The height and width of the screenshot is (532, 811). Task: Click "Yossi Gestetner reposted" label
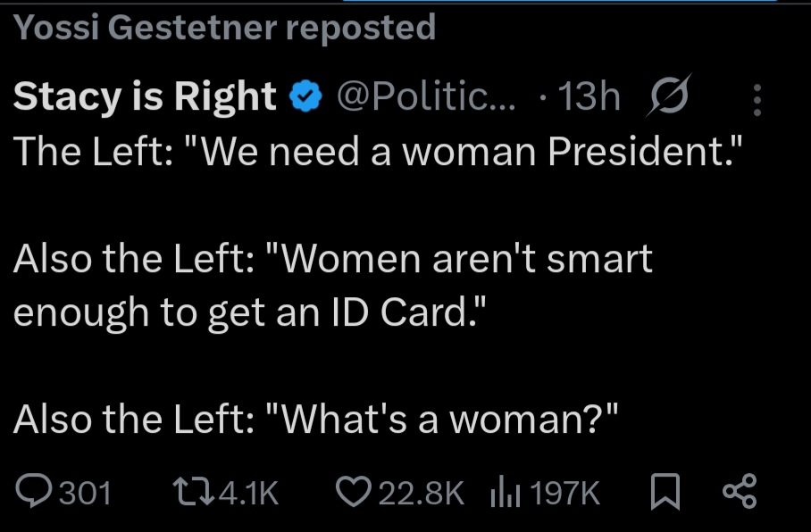point(224,28)
